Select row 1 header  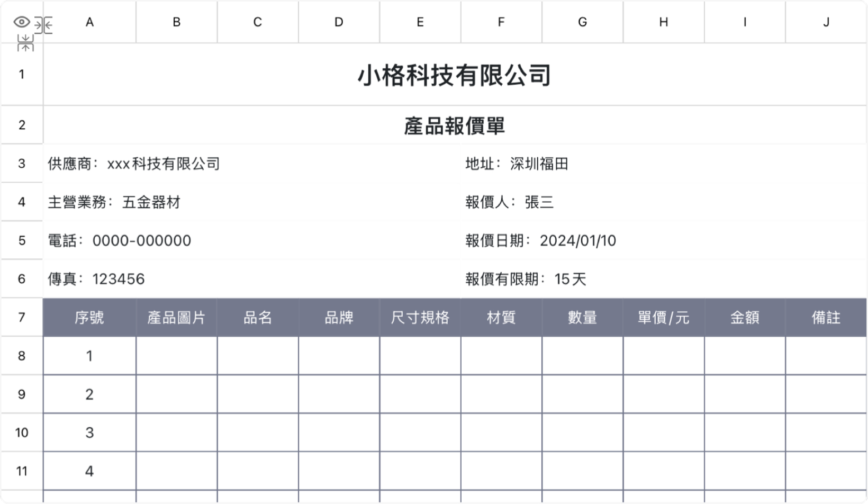pyautogui.click(x=22, y=74)
